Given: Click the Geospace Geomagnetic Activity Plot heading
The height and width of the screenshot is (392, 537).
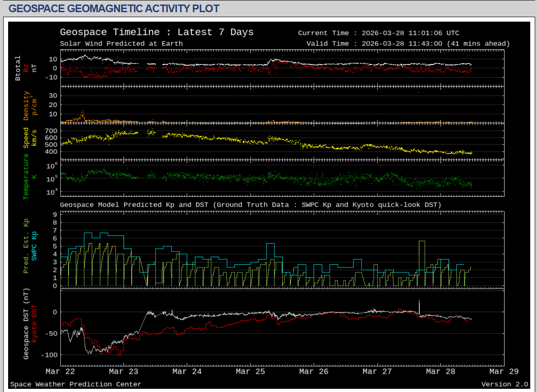Looking at the screenshot, I should pyautogui.click(x=114, y=8).
